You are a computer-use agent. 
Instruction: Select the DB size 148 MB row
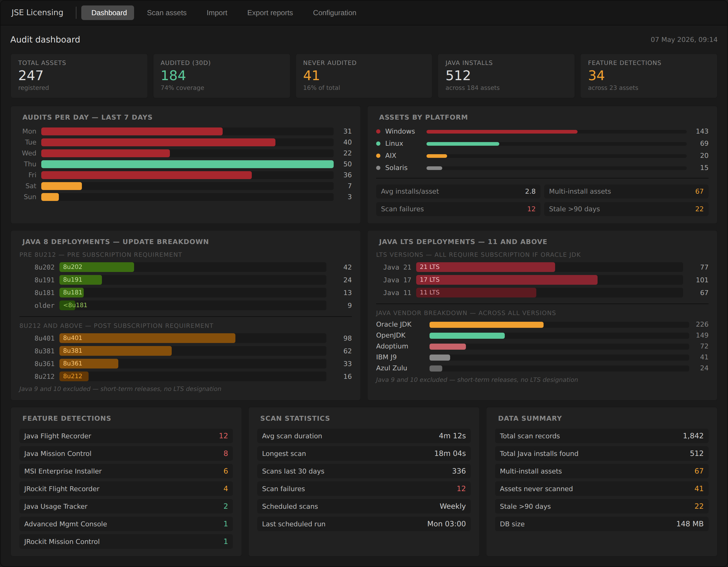(602, 524)
